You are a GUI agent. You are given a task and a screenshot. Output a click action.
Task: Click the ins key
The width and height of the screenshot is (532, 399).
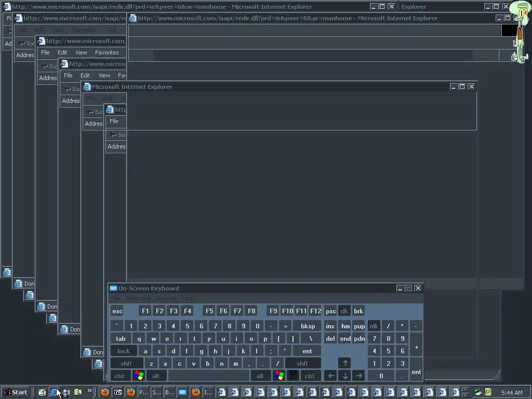point(330,326)
